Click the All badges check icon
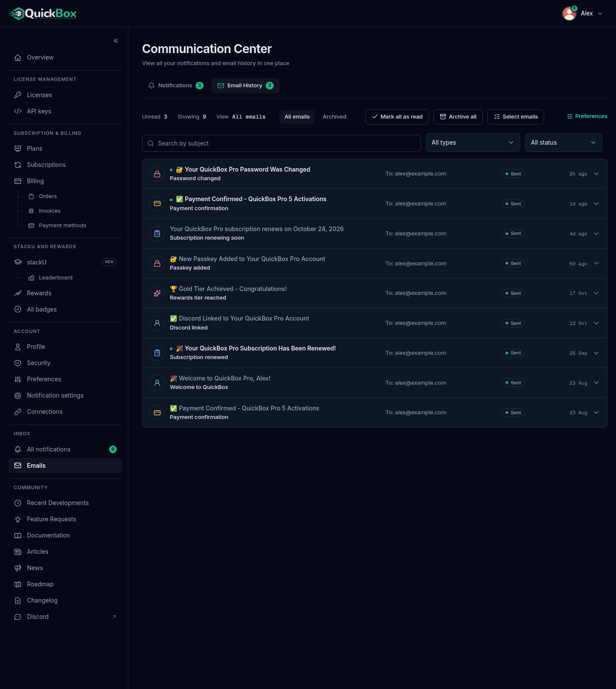The image size is (616, 689). [x=18, y=309]
